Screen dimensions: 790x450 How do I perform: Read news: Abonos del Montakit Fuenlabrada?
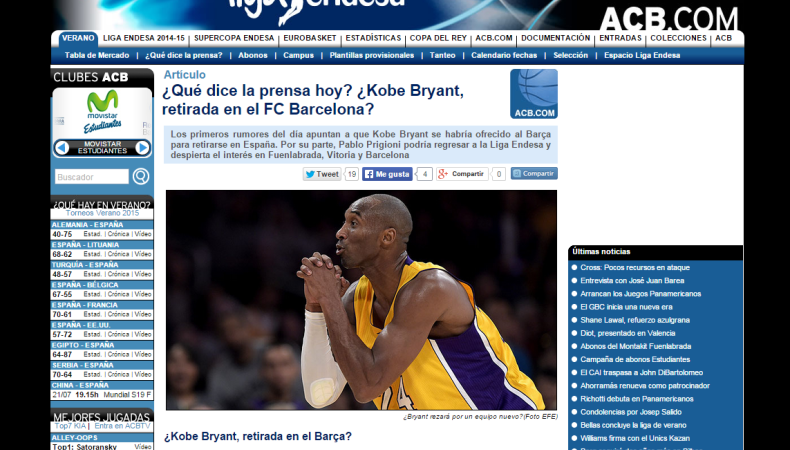coord(635,346)
